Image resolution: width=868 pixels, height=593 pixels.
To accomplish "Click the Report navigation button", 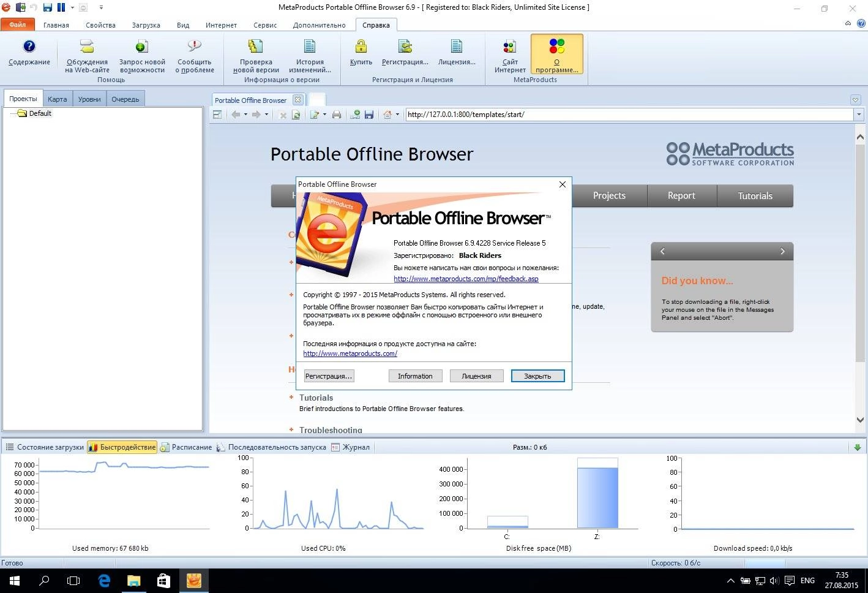I will coord(681,196).
